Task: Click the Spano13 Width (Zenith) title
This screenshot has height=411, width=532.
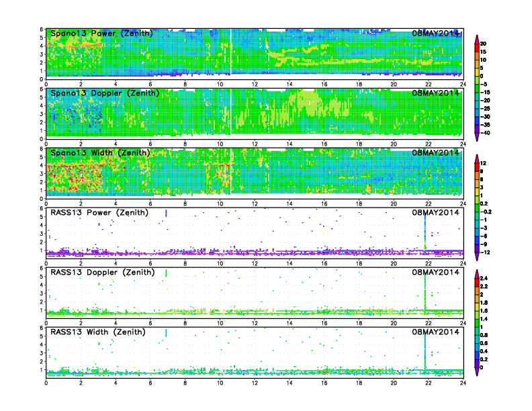Action: click(x=100, y=152)
